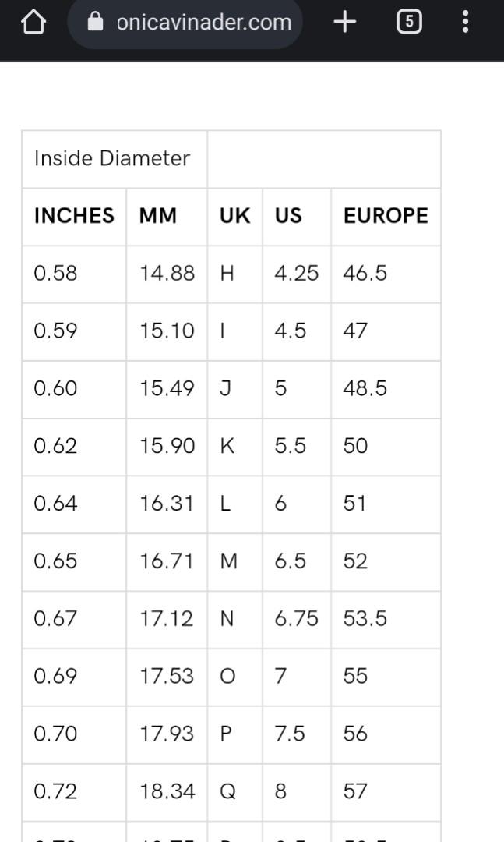Select the 14.88 MM cell
504x842 pixels.
coord(167,274)
